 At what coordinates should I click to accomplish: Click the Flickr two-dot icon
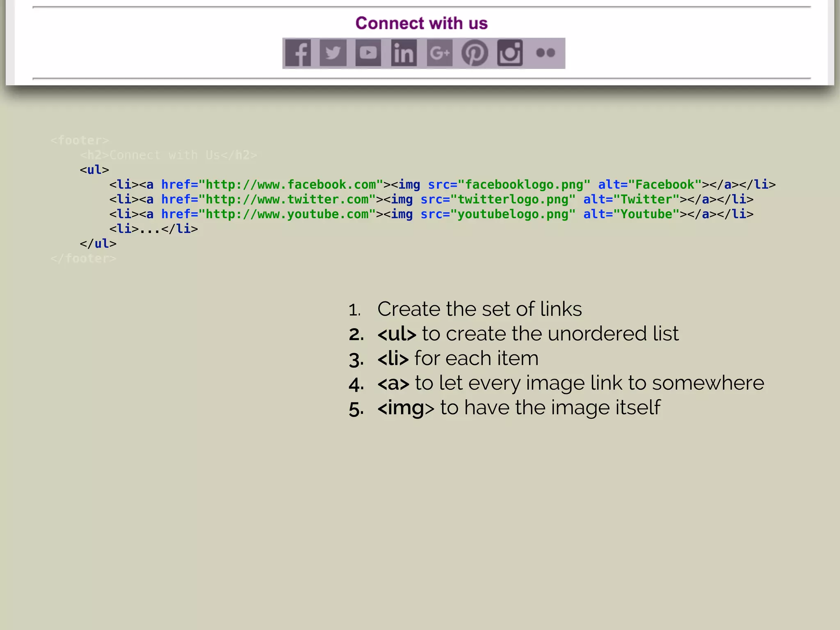click(546, 53)
